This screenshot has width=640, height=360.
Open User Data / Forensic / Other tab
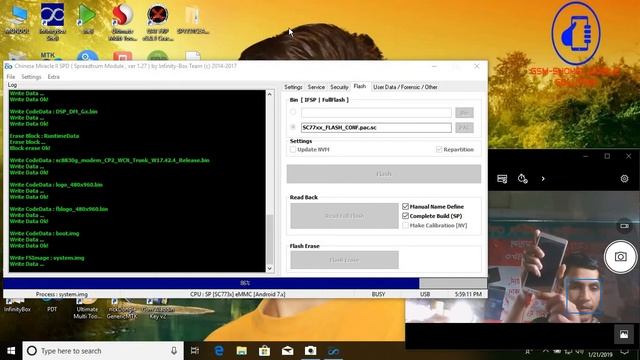coord(405,87)
